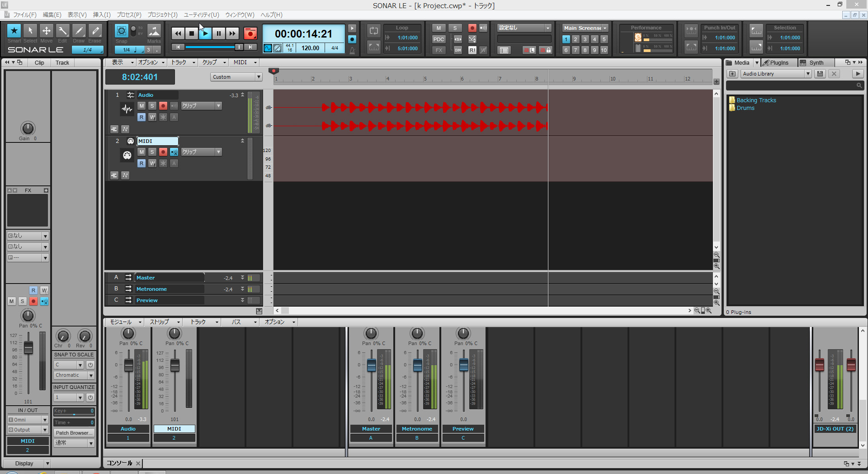This screenshot has width=868, height=474.
Task: Select screenset number 5
Action: click(604, 39)
